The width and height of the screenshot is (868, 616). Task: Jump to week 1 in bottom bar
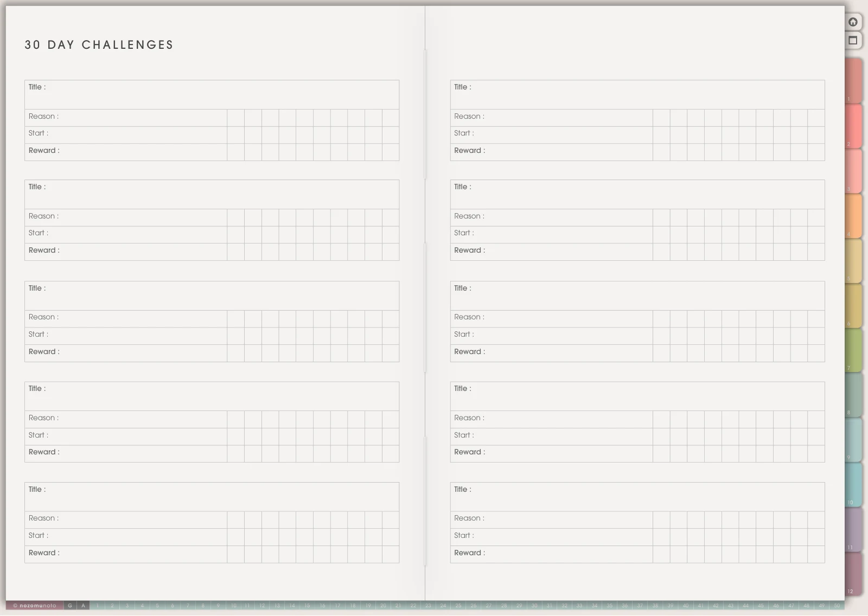pos(98,606)
